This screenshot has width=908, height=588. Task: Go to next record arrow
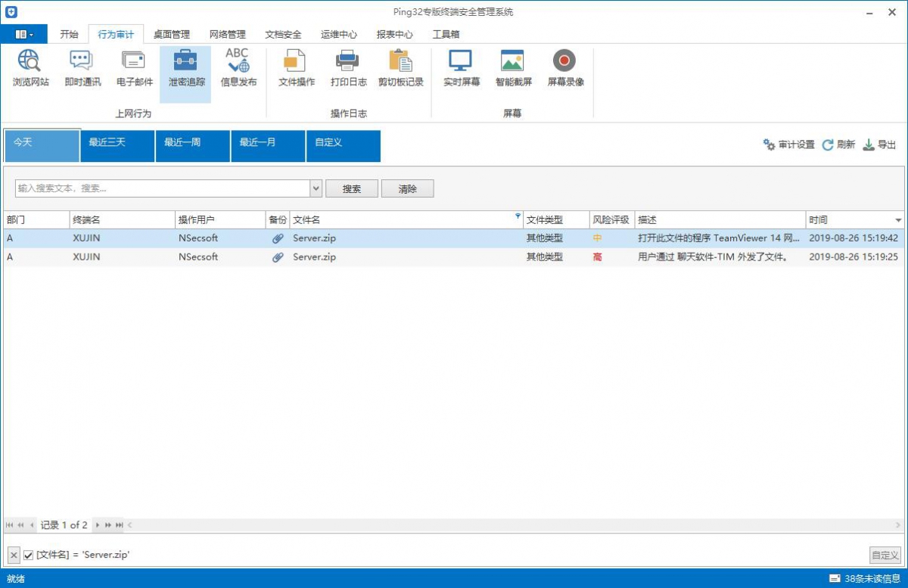(x=97, y=524)
